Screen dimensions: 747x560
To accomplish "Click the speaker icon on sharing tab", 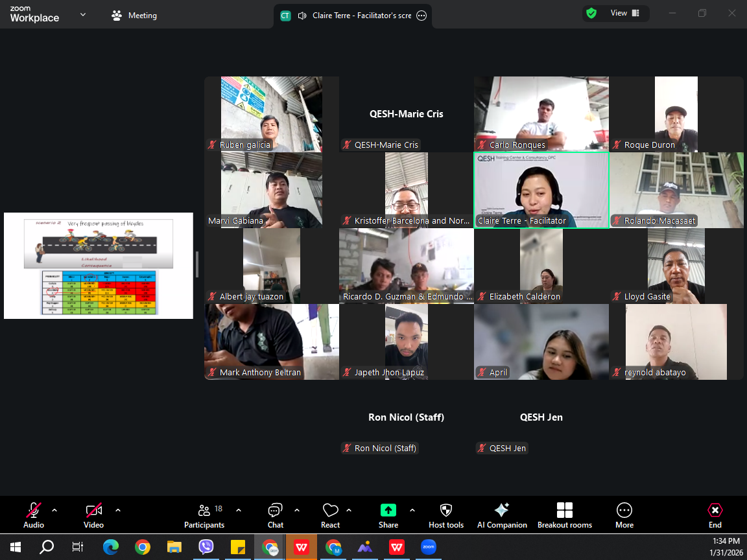I will coord(302,16).
